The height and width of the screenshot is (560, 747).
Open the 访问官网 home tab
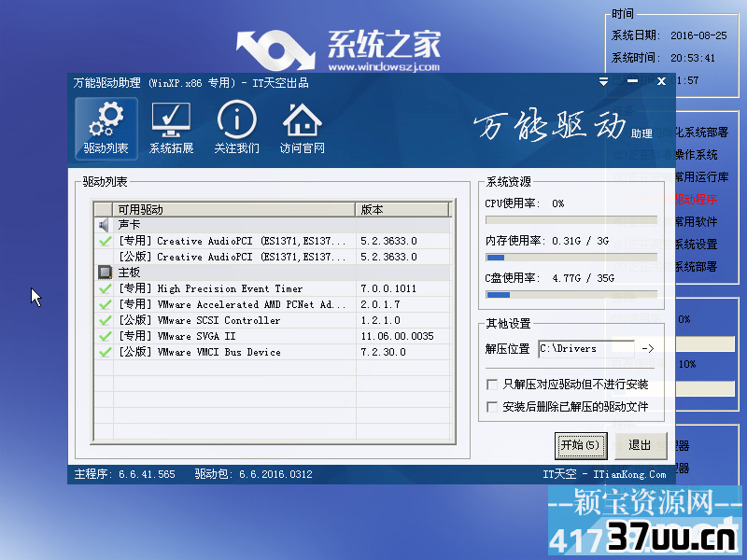click(x=302, y=129)
